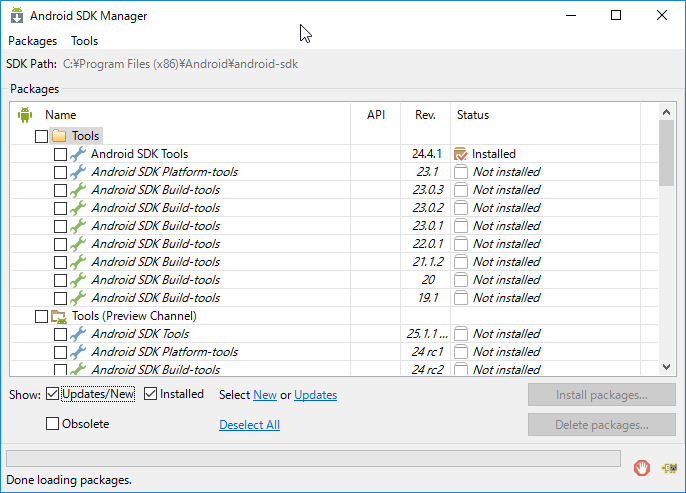
Task: Sort by the Rev. column header
Action: pyautogui.click(x=425, y=115)
